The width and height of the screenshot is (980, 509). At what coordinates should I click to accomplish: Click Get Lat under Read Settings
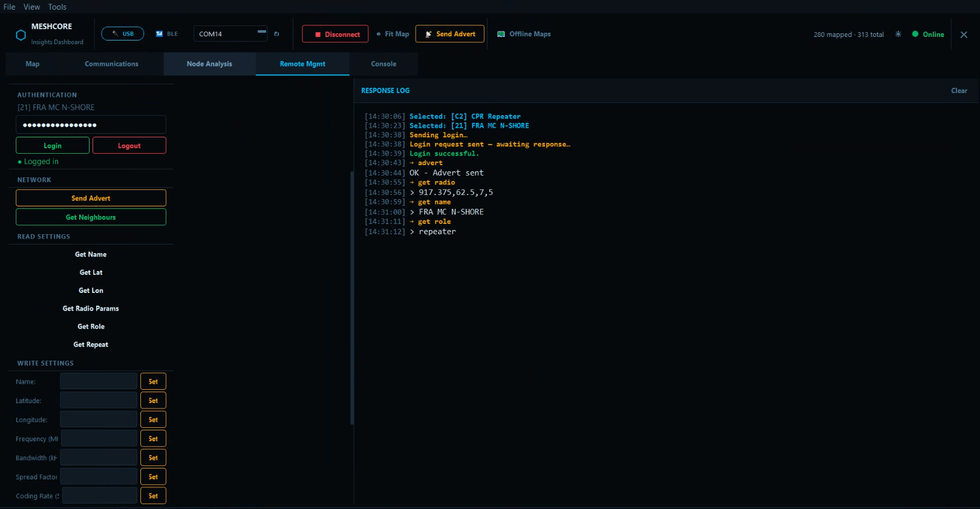pyautogui.click(x=91, y=272)
